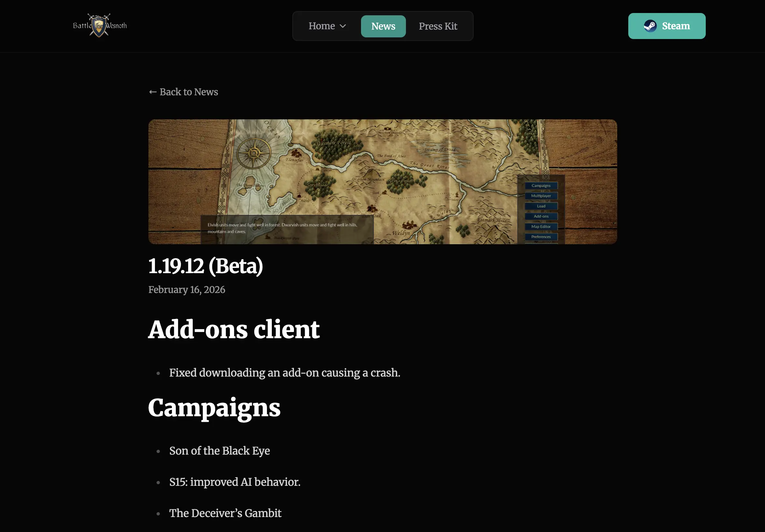Click the Son of the Black Eye list item
This screenshot has width=765, height=532.
coord(219,451)
